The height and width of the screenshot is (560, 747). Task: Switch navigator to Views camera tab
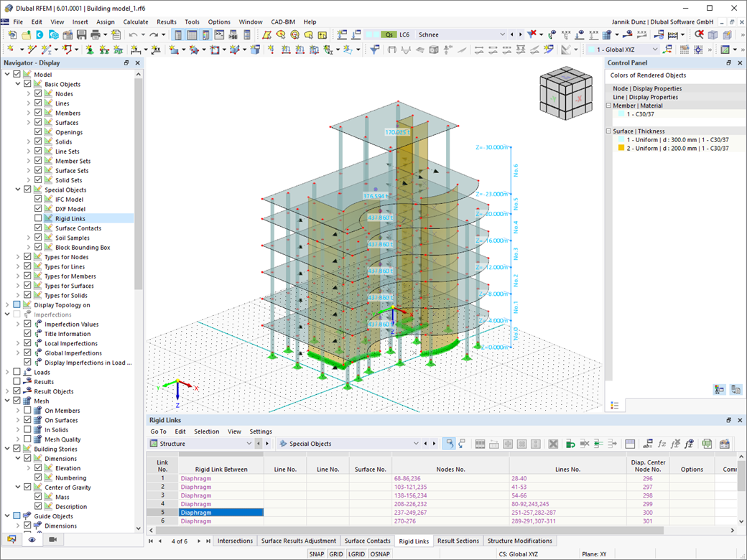53,539
